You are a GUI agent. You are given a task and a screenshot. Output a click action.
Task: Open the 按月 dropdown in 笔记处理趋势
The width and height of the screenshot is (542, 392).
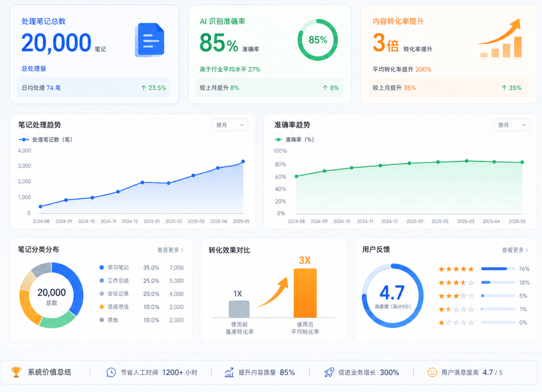coord(230,125)
